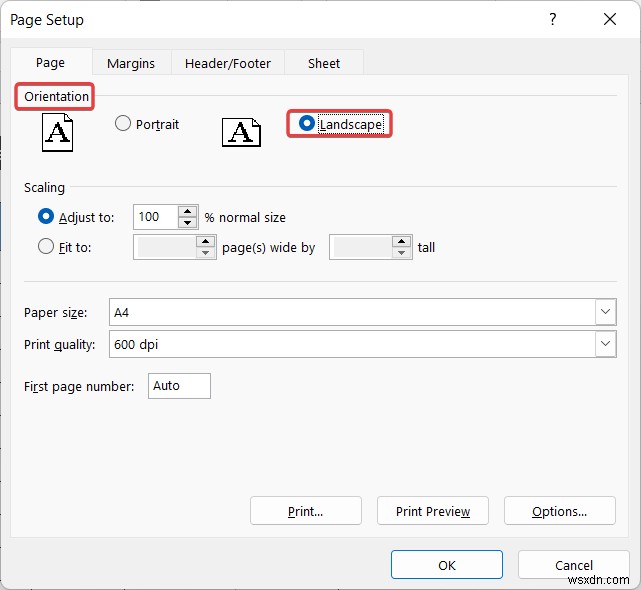Viewport: 641px width, 590px height.
Task: Click the pages wide input field
Action: coord(165,247)
